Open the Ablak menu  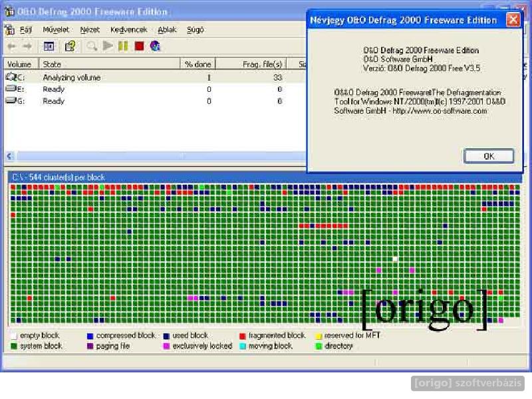[168, 30]
